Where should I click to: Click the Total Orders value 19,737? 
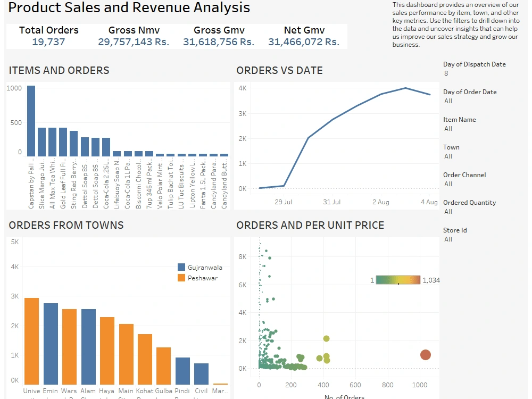tap(48, 40)
